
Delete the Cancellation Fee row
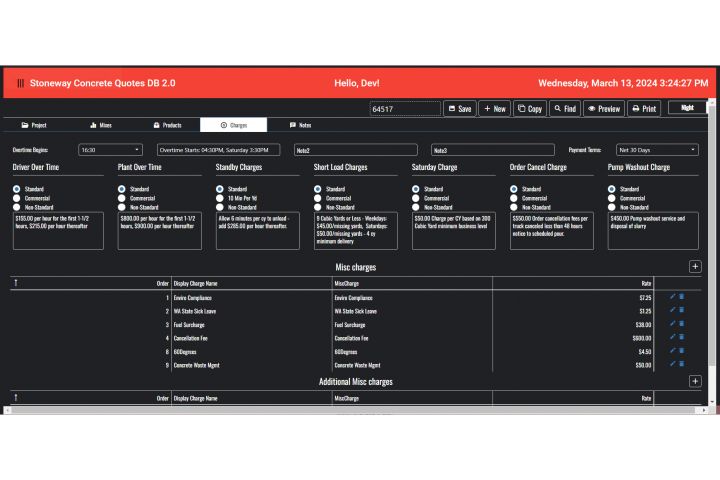click(x=681, y=337)
